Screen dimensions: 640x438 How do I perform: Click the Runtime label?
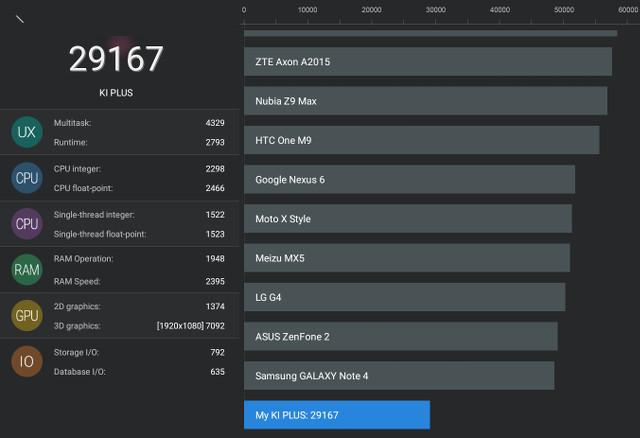(71, 142)
